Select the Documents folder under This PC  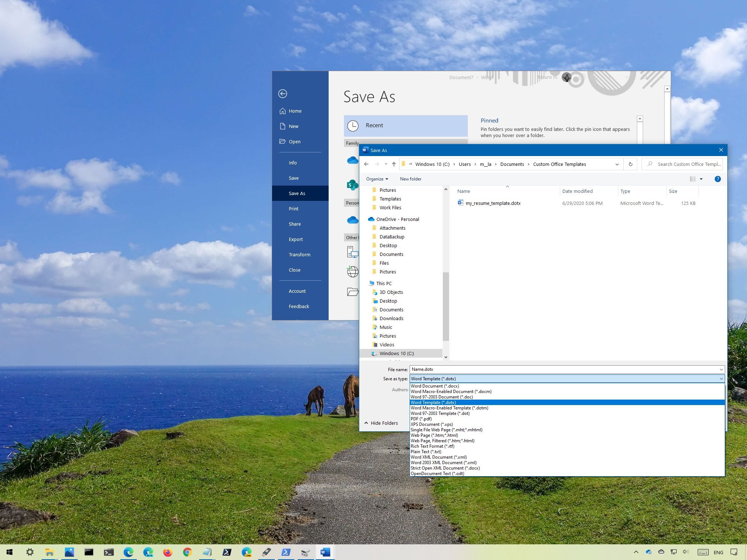[391, 310]
